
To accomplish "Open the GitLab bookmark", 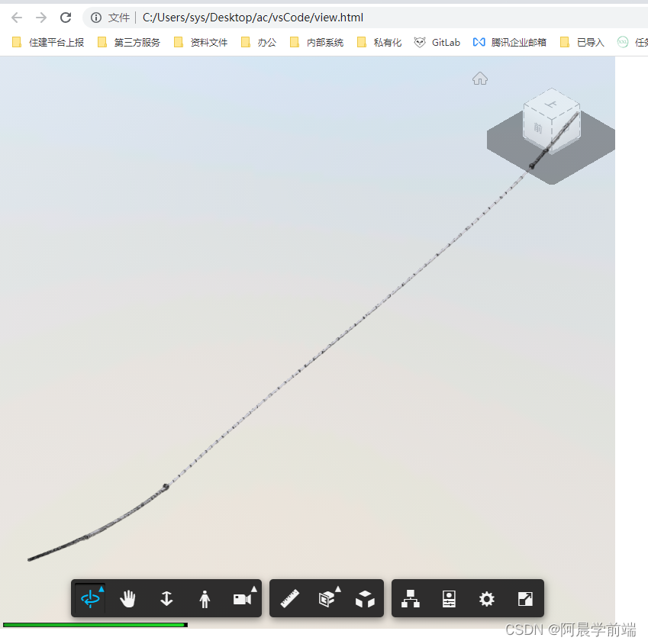I will coord(437,42).
